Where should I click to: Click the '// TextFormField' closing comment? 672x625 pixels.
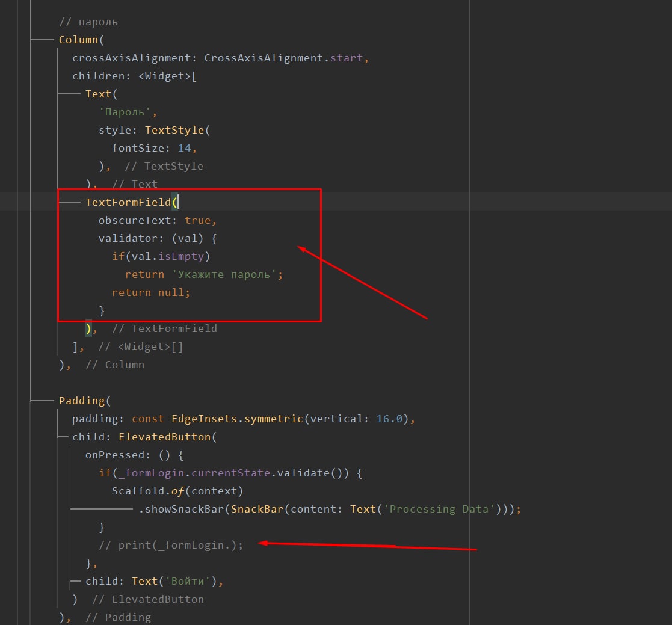pyautogui.click(x=165, y=328)
